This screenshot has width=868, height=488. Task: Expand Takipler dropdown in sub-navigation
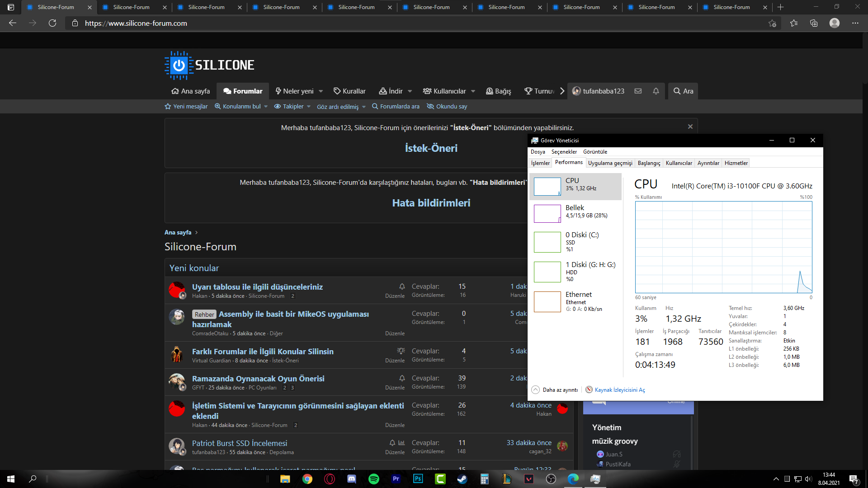point(309,107)
